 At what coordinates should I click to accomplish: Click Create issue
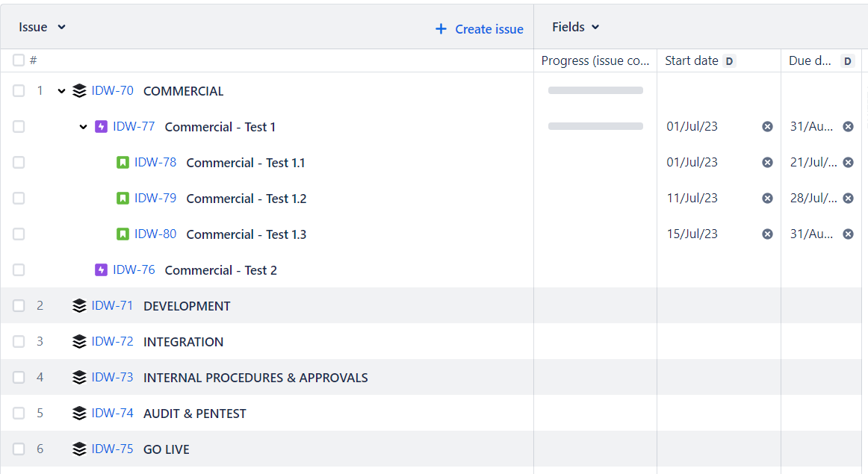click(x=480, y=29)
